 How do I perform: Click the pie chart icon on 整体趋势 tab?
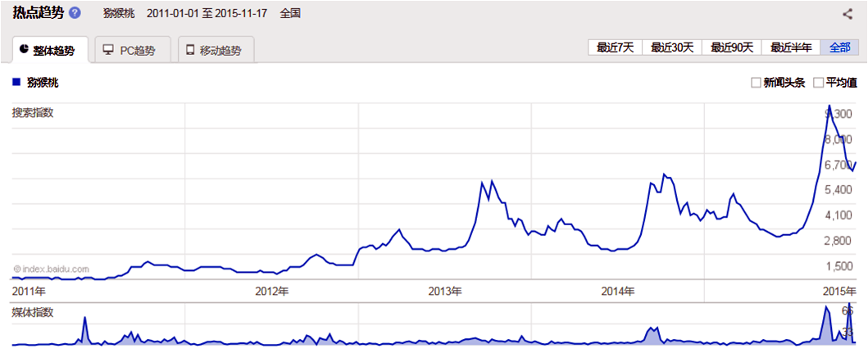(x=24, y=50)
